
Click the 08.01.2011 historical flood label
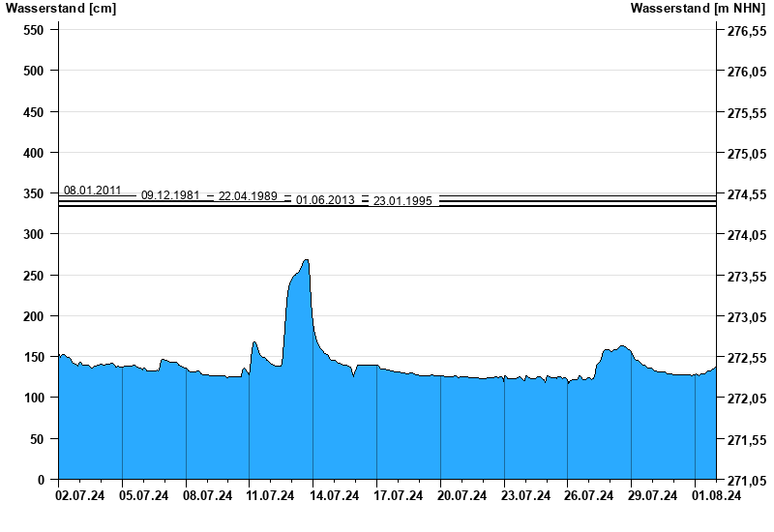tap(92, 191)
